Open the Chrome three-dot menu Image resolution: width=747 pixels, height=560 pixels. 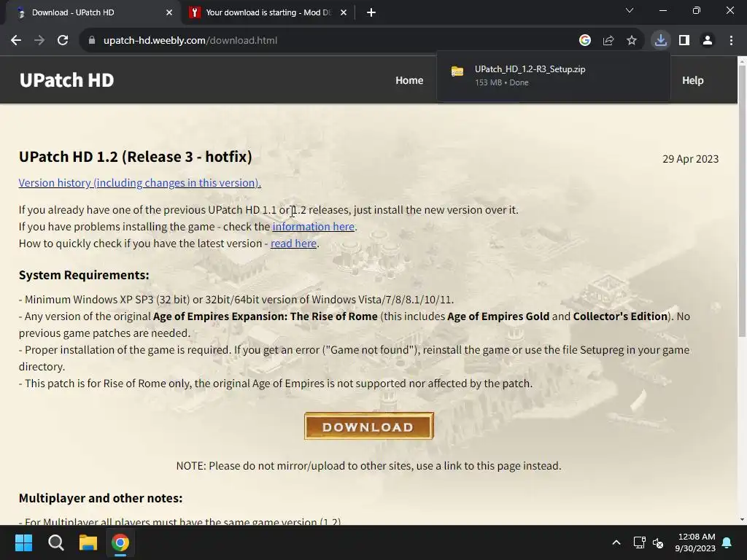[x=731, y=41]
